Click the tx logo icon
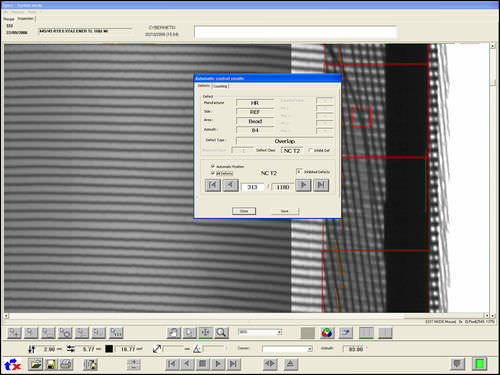 pos(13,364)
